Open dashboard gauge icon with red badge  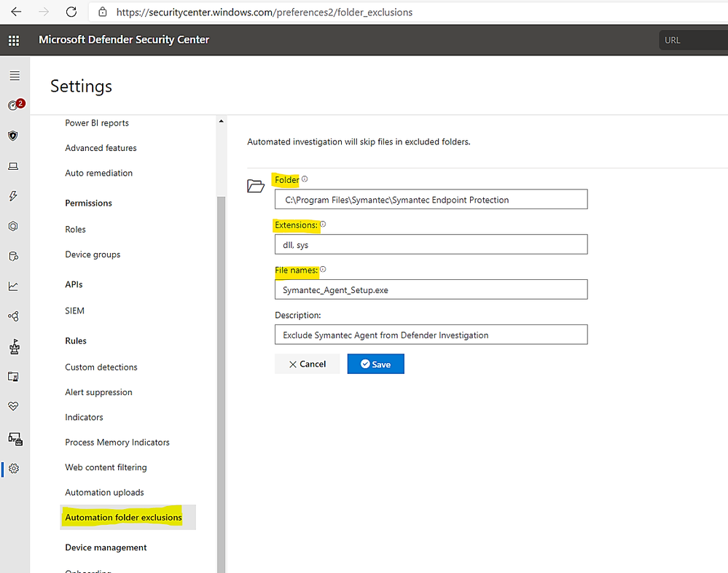tap(14, 105)
